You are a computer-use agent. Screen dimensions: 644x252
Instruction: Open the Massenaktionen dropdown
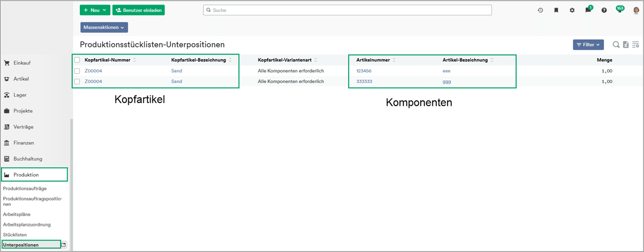tap(104, 27)
